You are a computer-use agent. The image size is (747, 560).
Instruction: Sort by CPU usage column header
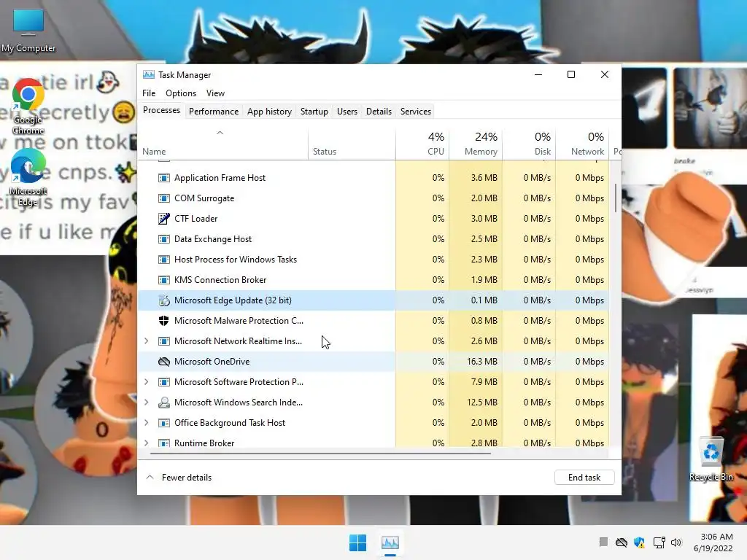(422, 144)
